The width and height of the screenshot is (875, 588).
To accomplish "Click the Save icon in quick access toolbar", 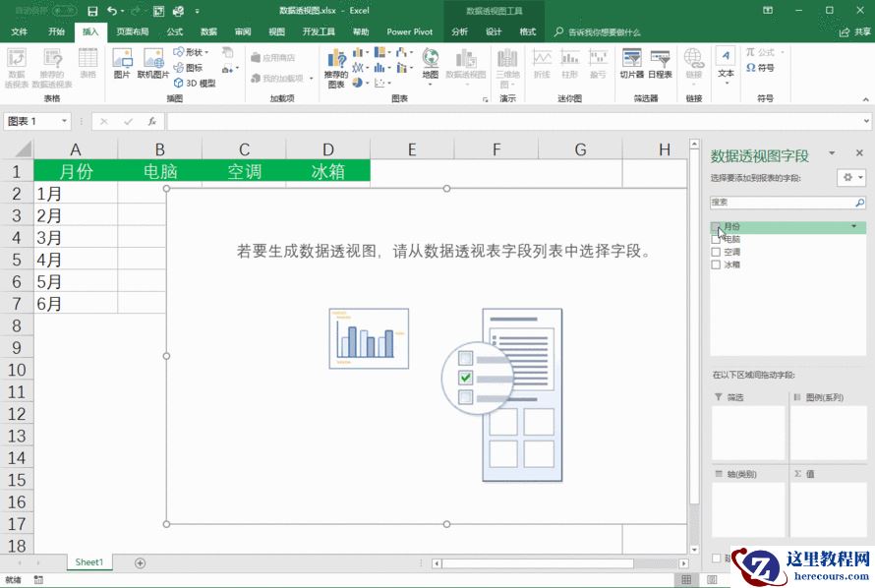I will [x=92, y=11].
